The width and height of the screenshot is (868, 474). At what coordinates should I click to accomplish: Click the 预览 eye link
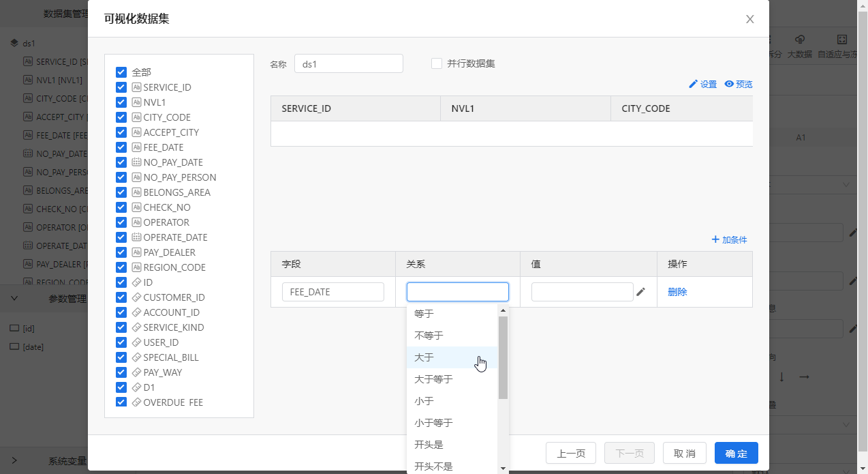(739, 84)
